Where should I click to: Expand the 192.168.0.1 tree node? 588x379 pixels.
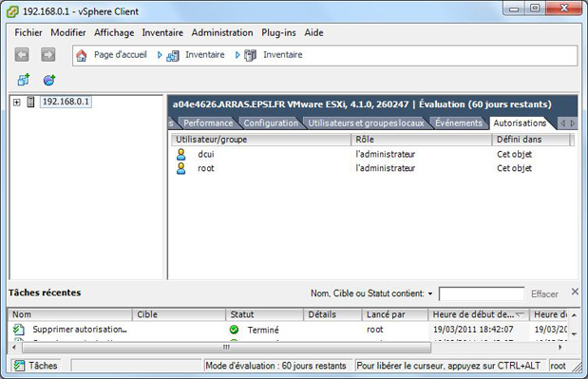pyautogui.click(x=16, y=102)
